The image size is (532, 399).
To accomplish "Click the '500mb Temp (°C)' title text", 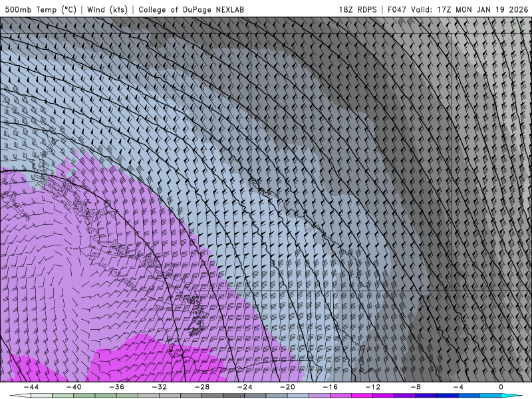I will click(x=41, y=9).
